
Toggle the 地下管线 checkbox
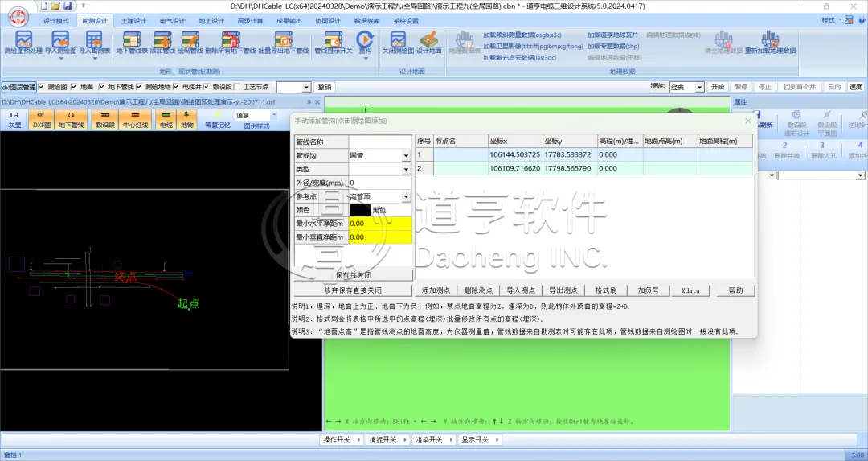click(x=101, y=87)
